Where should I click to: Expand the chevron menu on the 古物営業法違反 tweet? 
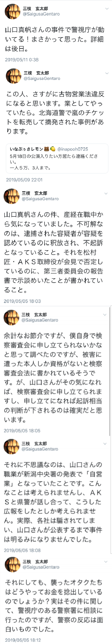107,73
